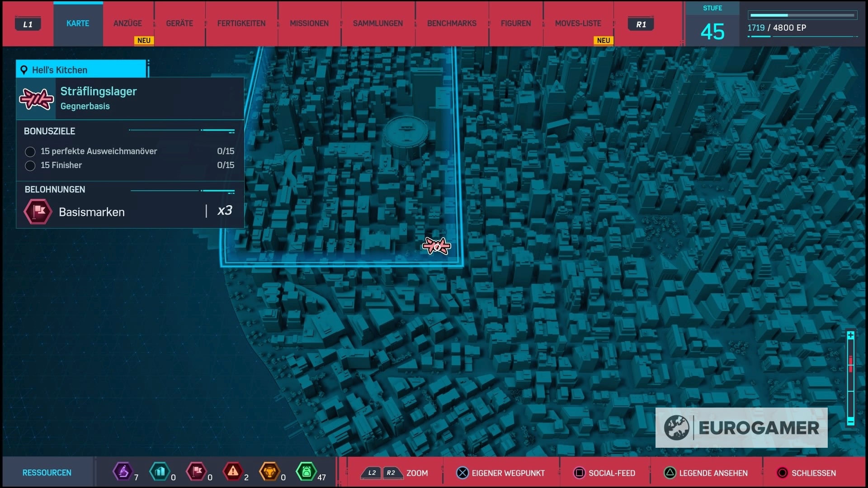Click the Basismarken reward label
Viewport: 868px width, 488px height.
point(92,212)
